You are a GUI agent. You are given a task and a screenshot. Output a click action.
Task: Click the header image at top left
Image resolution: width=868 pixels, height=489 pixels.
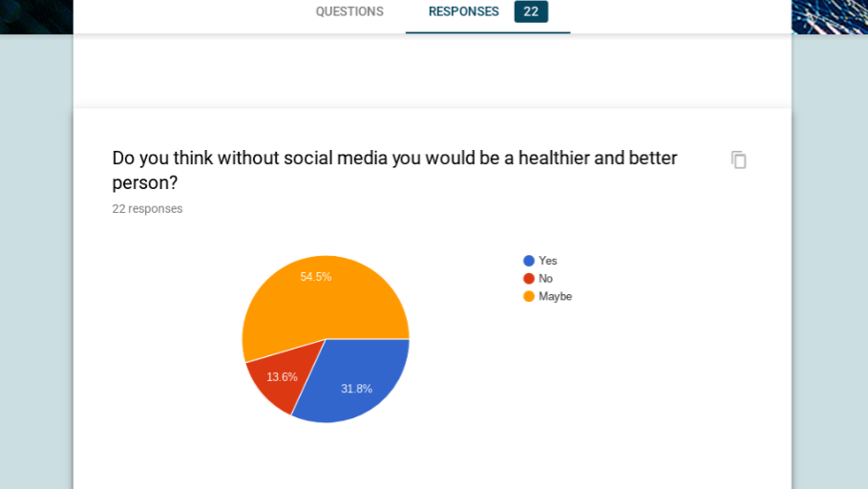click(x=36, y=16)
